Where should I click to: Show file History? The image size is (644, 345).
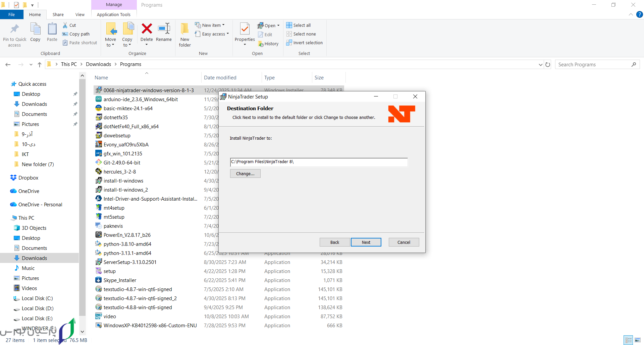tap(268, 44)
